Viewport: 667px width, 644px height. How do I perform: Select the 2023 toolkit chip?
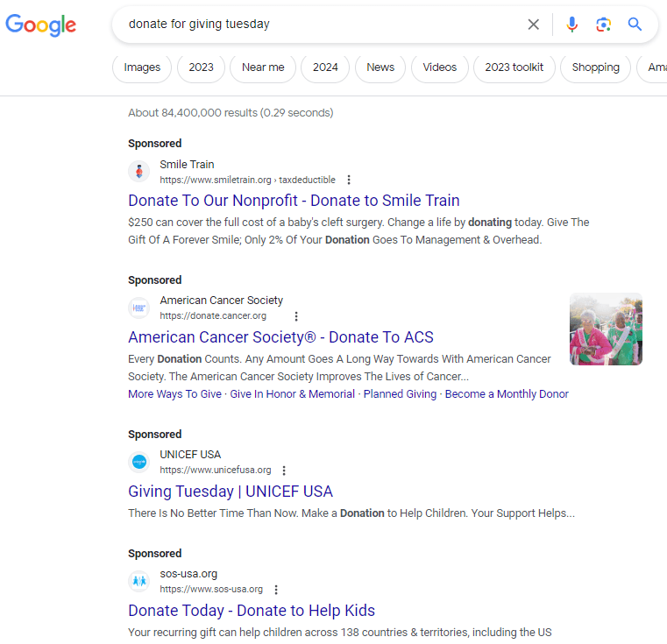click(x=514, y=67)
